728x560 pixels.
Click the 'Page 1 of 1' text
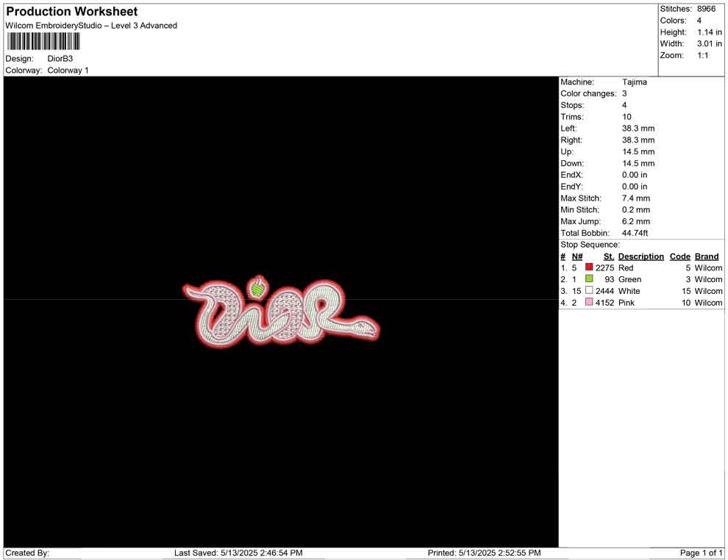coord(701,553)
